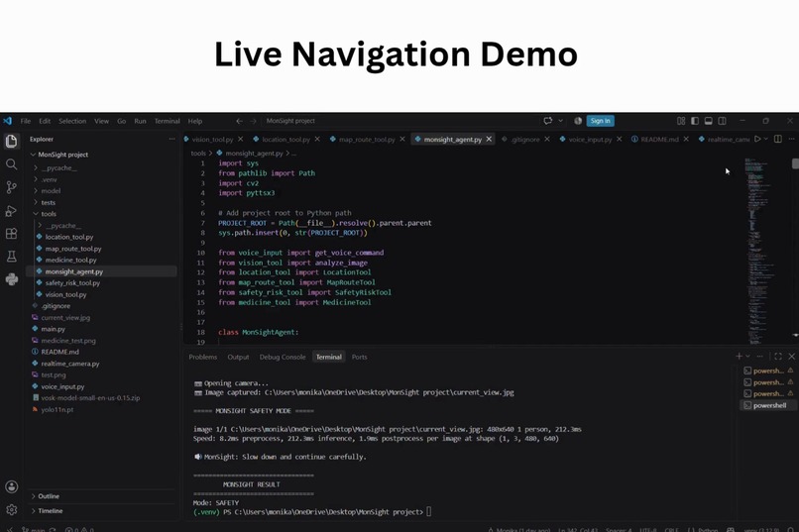Screen dimensions: 799x532
Task: Open the Source Control view
Action: [x=11, y=187]
